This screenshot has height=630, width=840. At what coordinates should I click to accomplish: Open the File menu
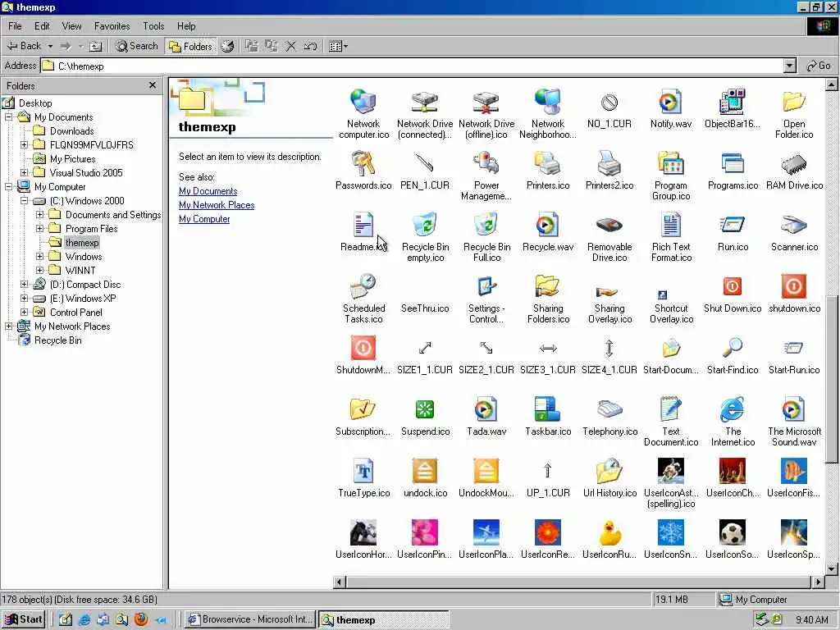15,26
